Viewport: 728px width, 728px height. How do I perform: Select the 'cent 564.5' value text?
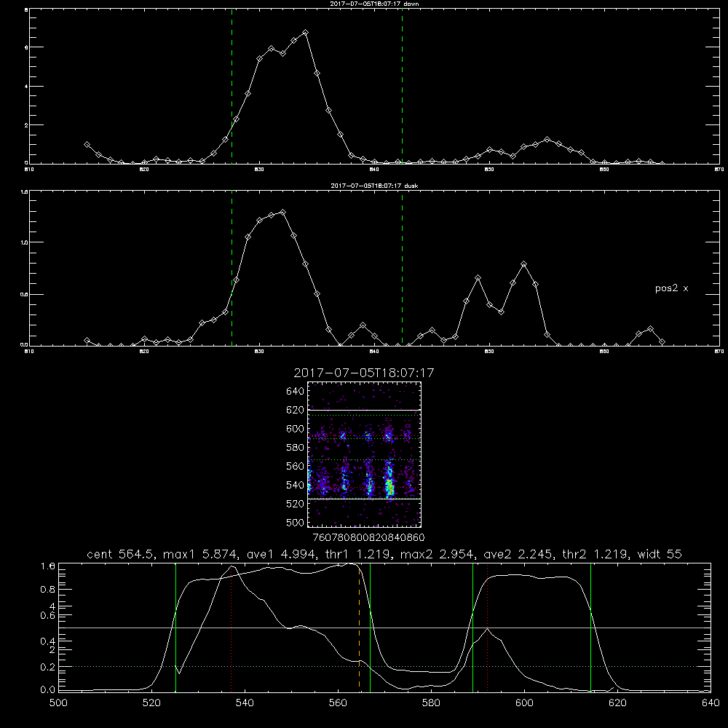pyautogui.click(x=122, y=554)
